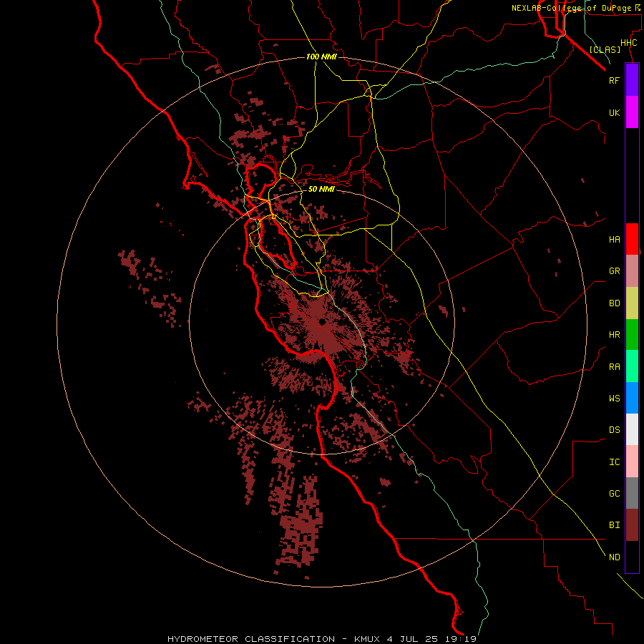Select the pink GR legend color

click(x=632, y=271)
